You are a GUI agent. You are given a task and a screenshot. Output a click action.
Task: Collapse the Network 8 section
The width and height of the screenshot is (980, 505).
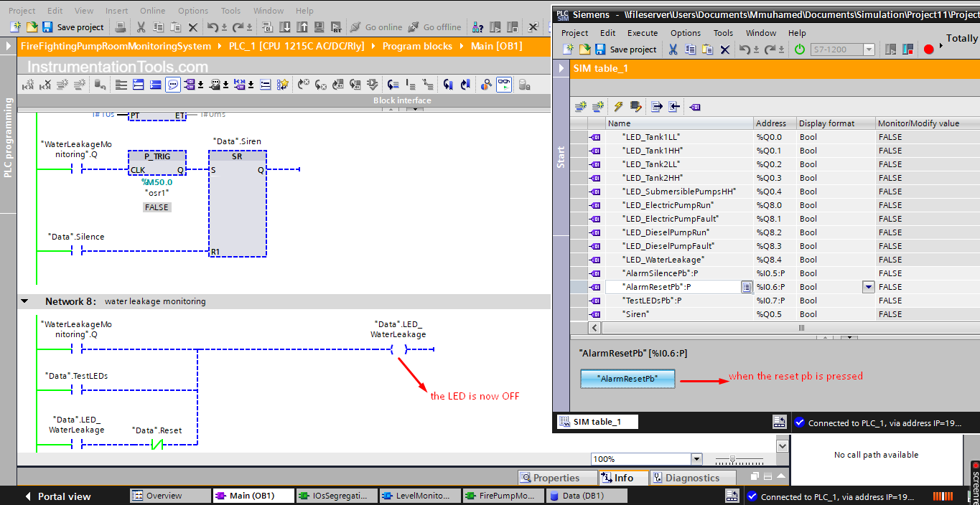pos(25,301)
